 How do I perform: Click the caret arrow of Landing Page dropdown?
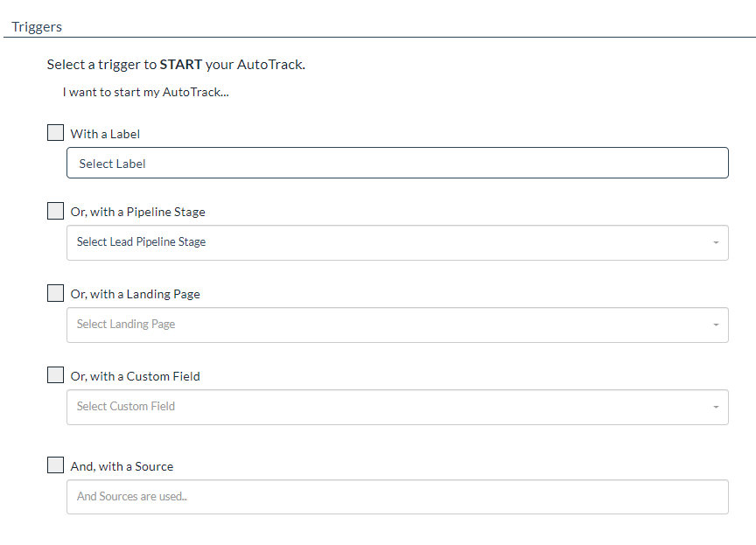(x=716, y=325)
